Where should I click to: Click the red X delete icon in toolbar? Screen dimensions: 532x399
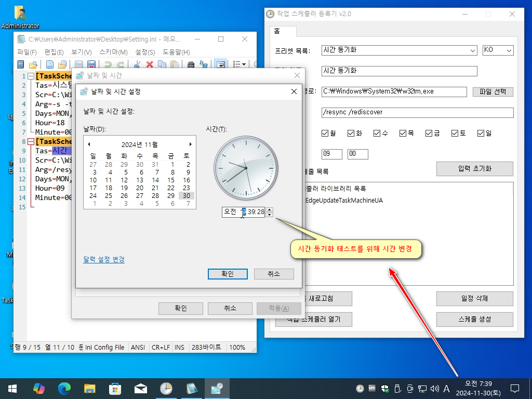pos(149,64)
